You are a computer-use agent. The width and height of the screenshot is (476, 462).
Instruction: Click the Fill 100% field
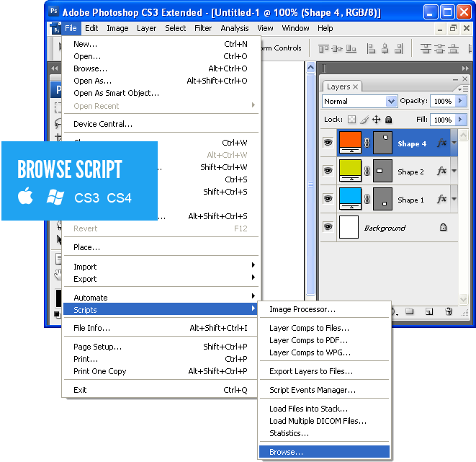tap(443, 120)
